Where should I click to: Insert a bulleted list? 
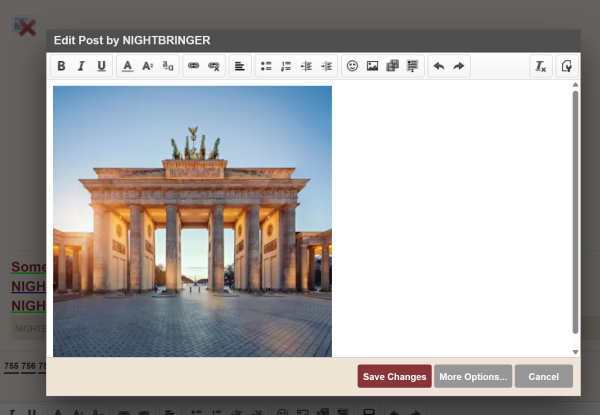click(x=266, y=66)
